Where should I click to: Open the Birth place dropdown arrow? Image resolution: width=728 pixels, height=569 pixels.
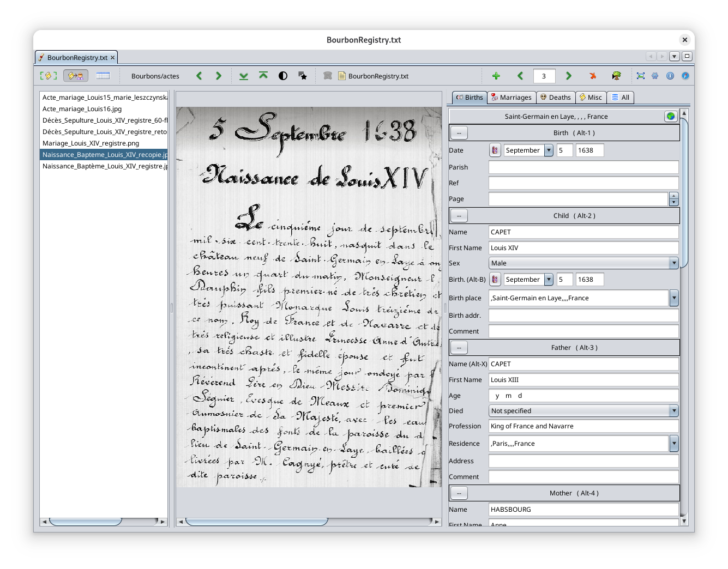[674, 298]
